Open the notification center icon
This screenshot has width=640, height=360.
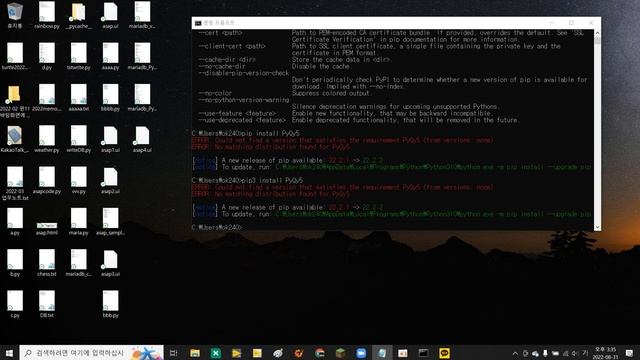tap(629, 353)
